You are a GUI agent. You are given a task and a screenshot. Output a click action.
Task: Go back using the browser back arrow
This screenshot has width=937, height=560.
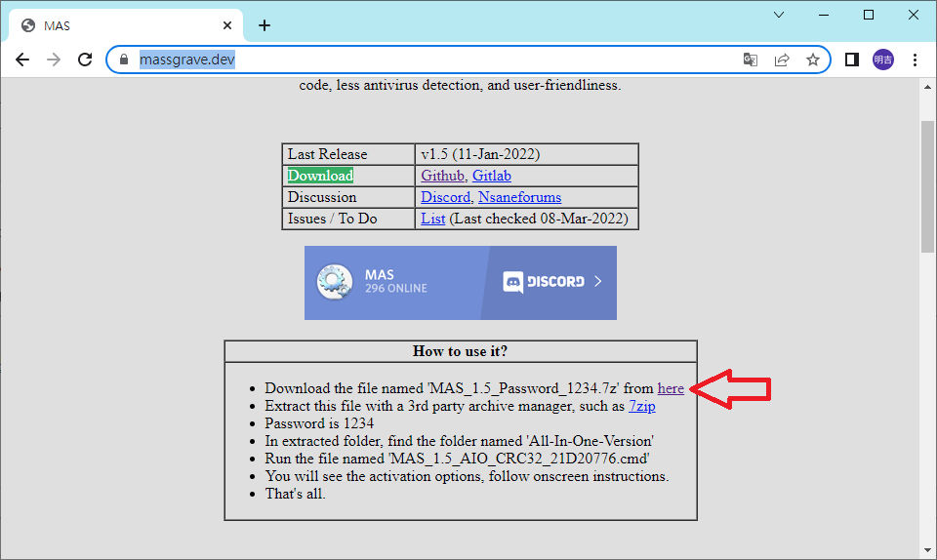click(22, 60)
